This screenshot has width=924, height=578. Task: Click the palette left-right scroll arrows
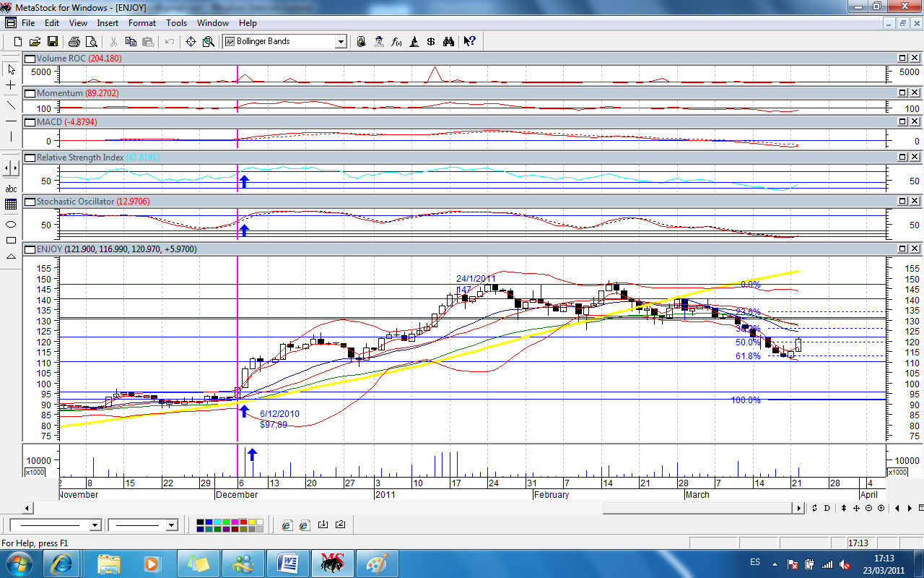point(11,168)
